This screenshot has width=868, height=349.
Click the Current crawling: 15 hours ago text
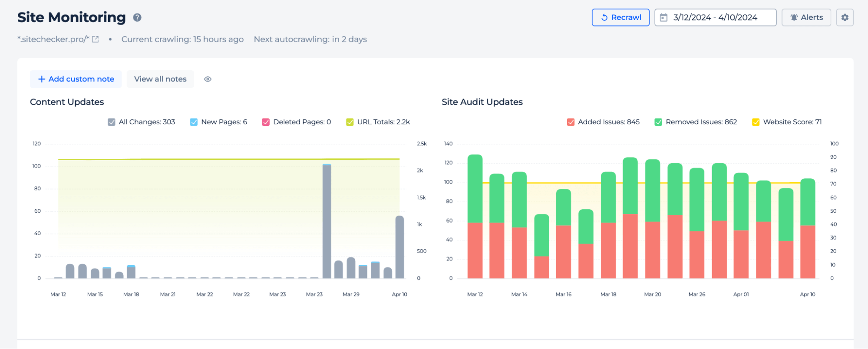click(x=182, y=40)
